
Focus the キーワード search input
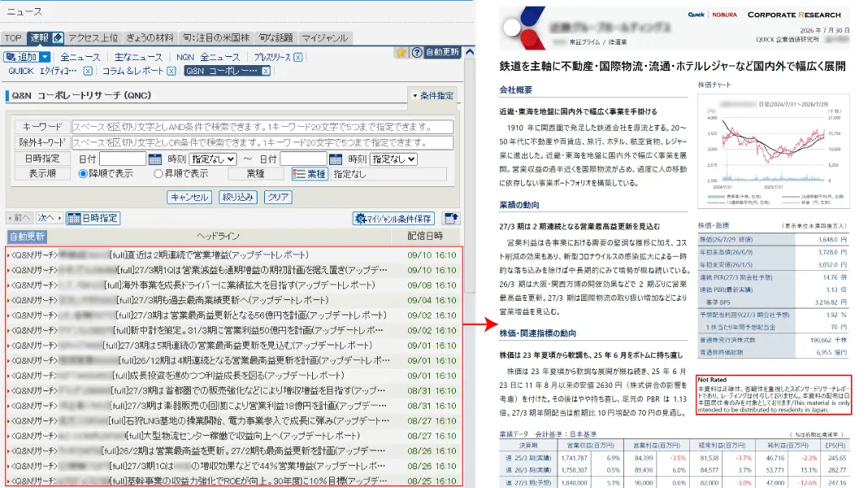pos(262,127)
